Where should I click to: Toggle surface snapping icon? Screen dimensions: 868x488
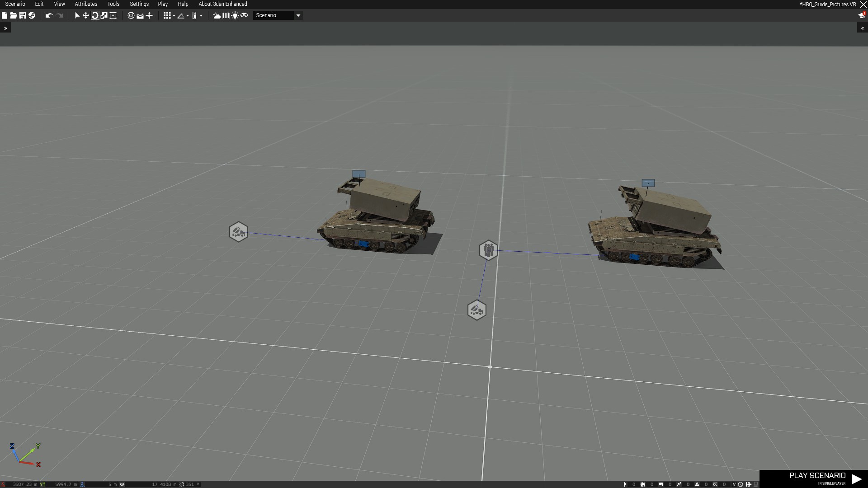click(x=140, y=15)
